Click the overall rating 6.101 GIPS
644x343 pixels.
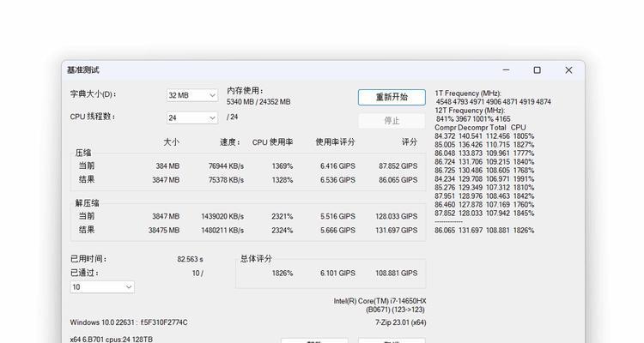coord(337,274)
